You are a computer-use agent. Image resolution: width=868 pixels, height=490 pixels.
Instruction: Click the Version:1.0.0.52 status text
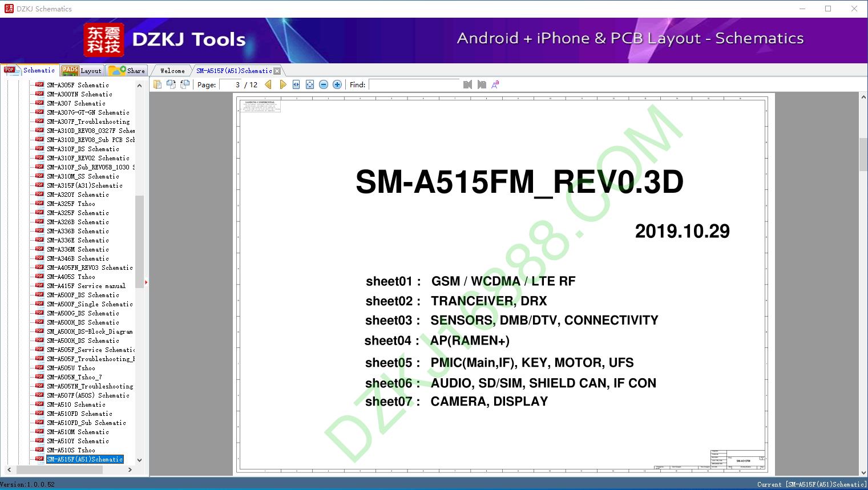coord(27,485)
